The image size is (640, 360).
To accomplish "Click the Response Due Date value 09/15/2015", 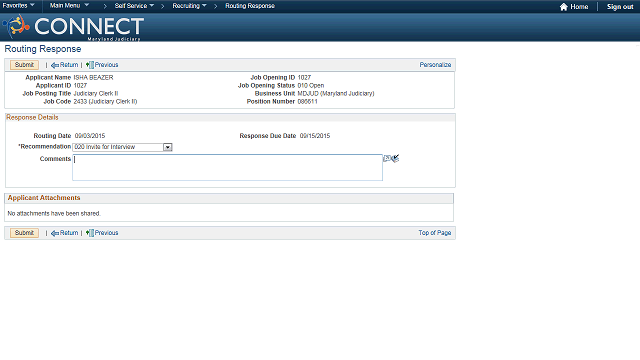I will [315, 136].
